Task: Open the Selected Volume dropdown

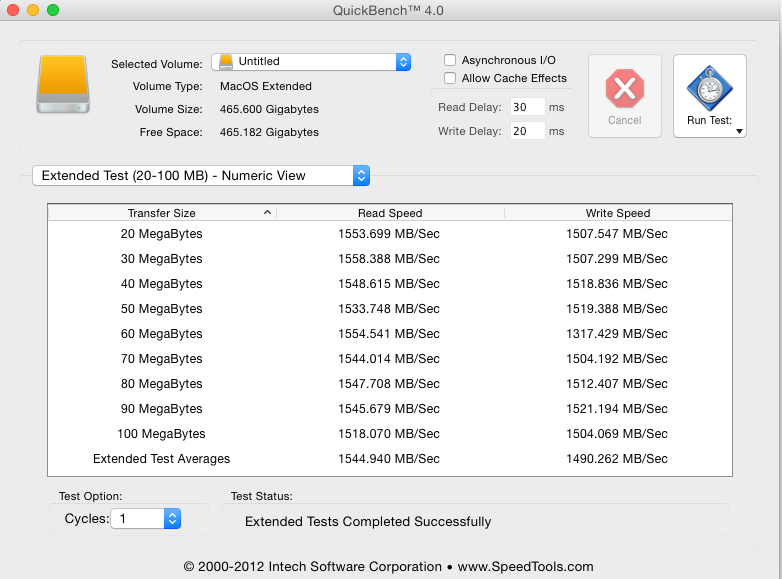Action: pyautogui.click(x=311, y=62)
